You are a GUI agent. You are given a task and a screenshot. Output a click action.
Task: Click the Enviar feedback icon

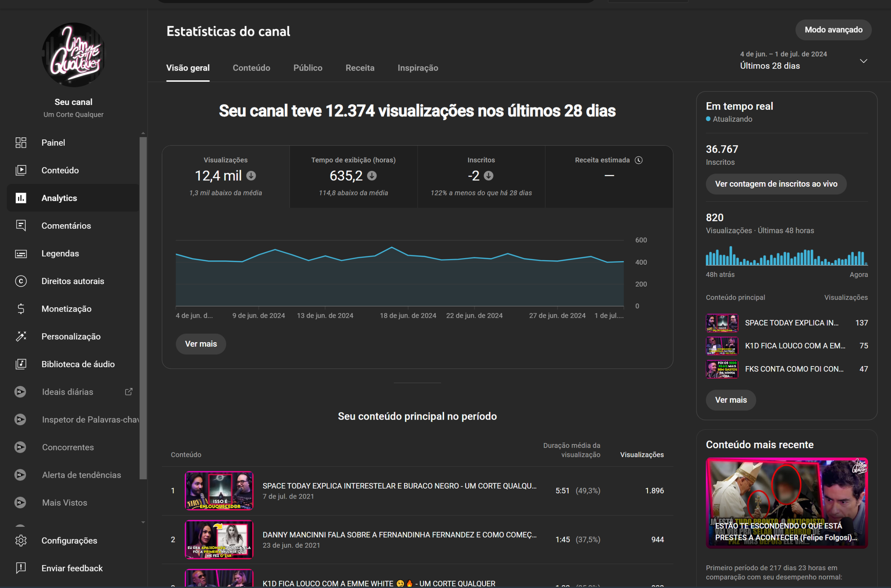coord(21,568)
